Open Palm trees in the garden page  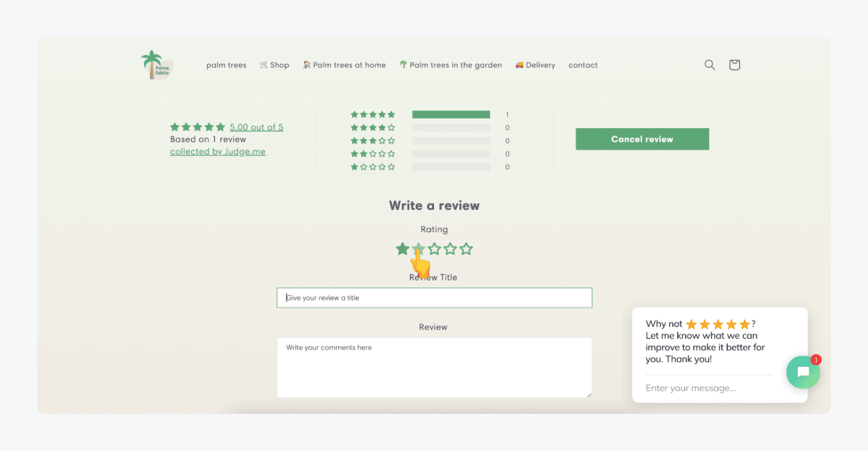click(451, 65)
